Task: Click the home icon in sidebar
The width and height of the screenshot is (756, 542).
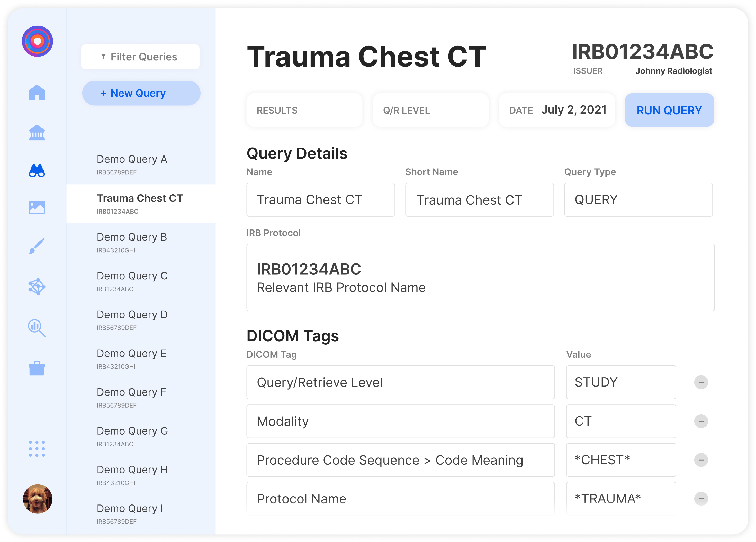Action: point(37,93)
